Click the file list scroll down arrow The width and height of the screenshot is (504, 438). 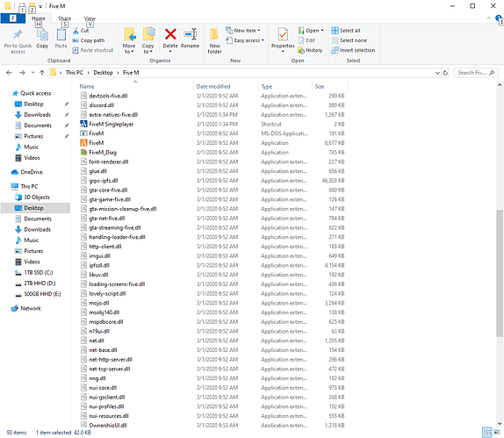click(500, 424)
